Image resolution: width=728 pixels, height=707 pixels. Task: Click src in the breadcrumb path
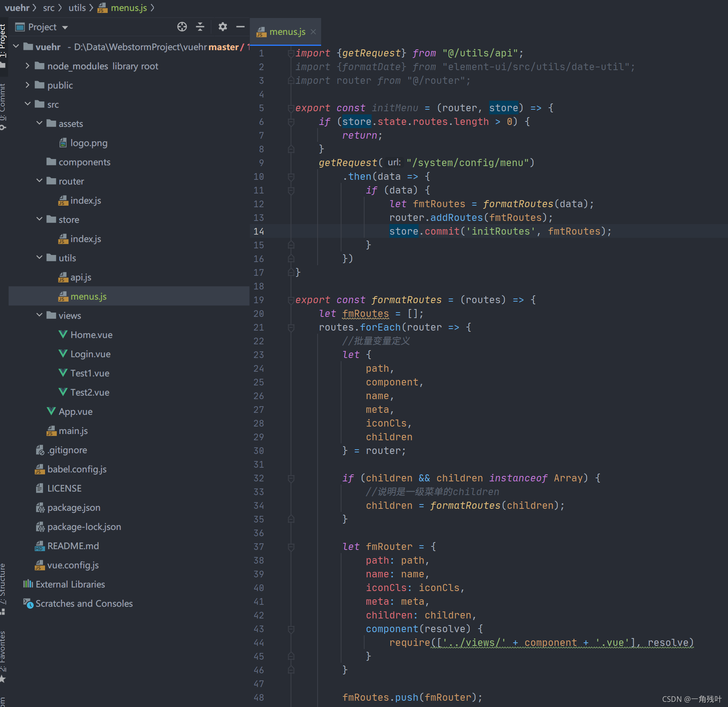[49, 8]
